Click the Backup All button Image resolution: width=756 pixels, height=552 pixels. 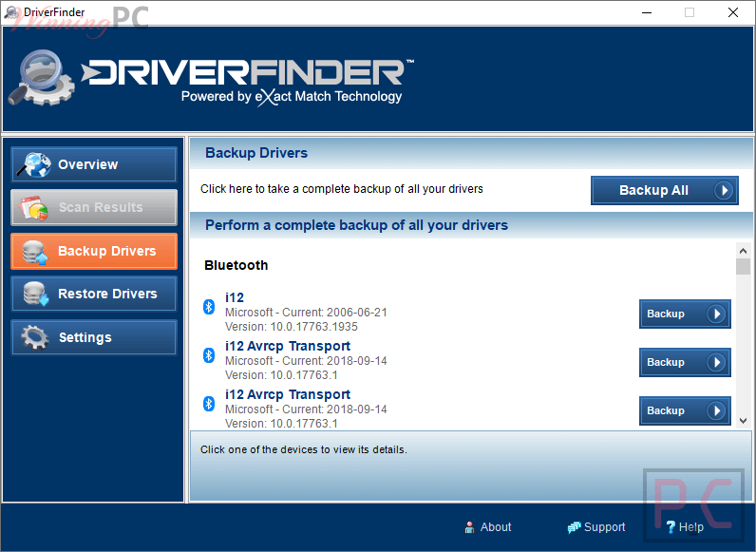(665, 190)
